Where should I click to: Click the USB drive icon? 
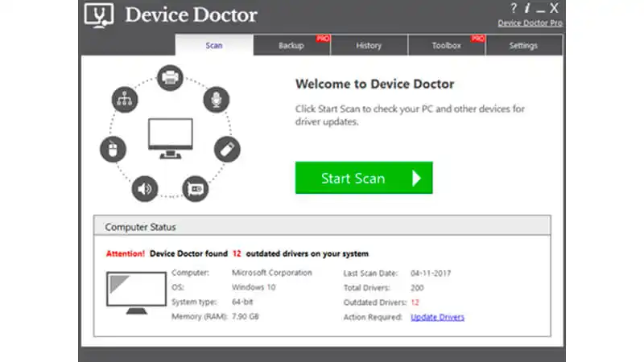tap(226, 148)
